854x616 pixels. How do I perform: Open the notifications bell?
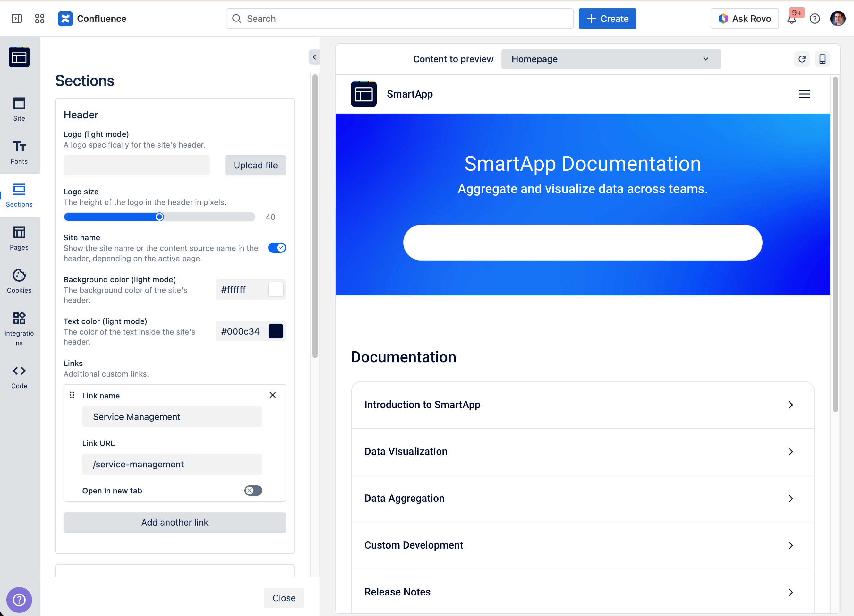(x=791, y=19)
